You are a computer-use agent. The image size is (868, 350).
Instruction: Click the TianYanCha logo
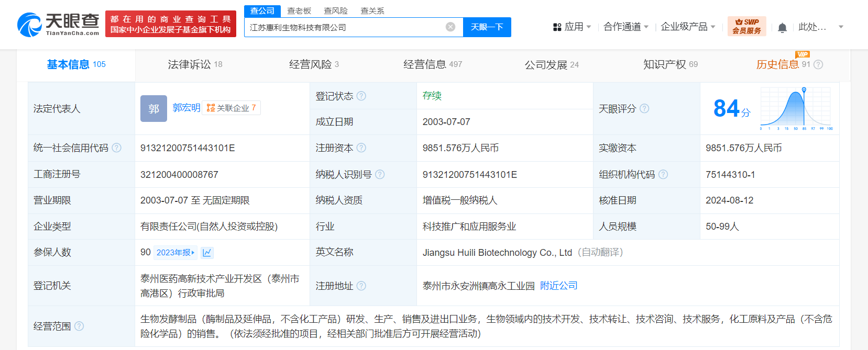coord(58,24)
